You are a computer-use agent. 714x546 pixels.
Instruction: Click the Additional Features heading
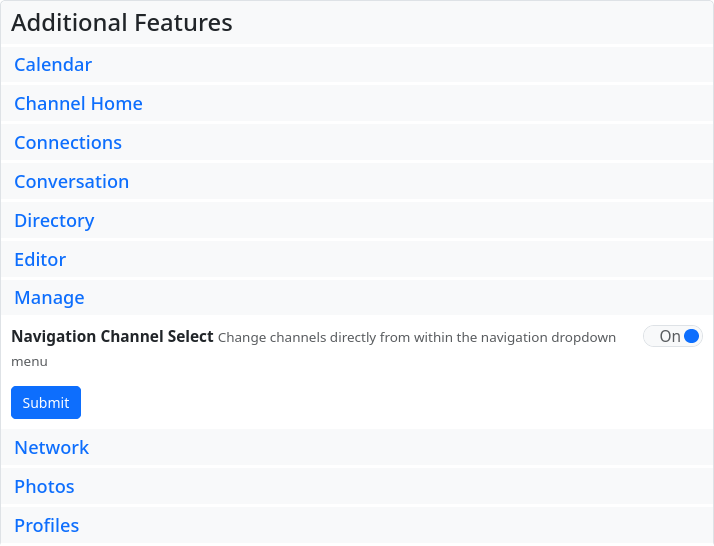coord(122,23)
